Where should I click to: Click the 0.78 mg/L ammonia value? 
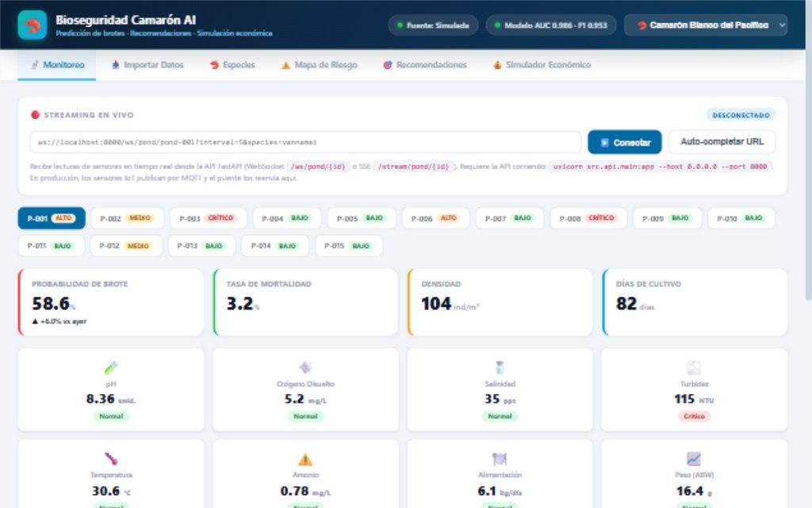pos(305,491)
